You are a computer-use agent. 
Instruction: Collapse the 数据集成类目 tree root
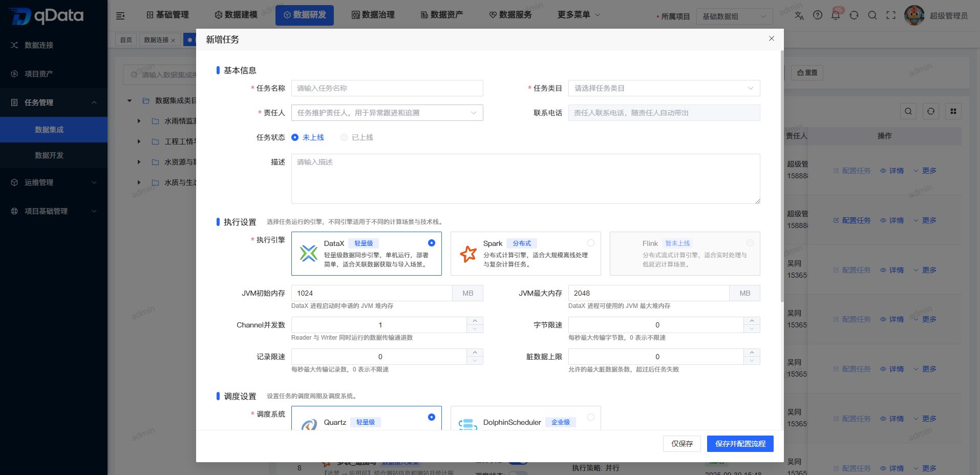tap(130, 100)
